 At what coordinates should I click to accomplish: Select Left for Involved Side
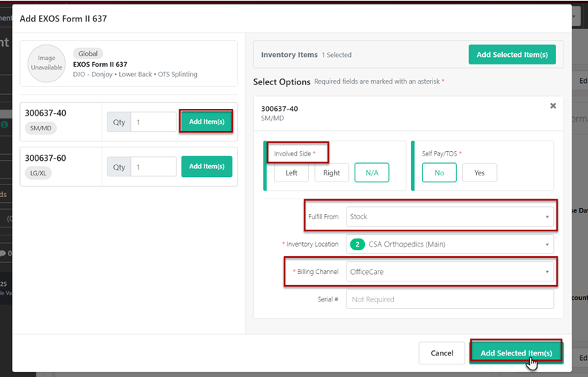pyautogui.click(x=291, y=173)
